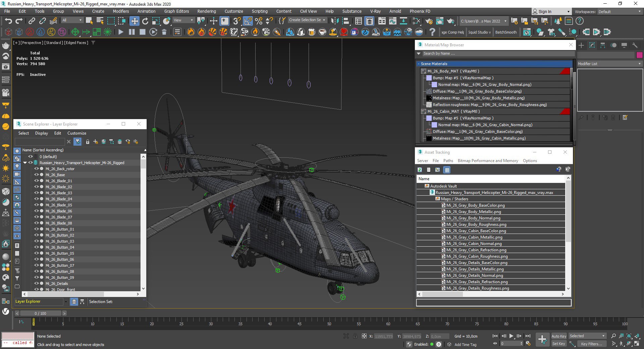Select the Select and Move tool
The image size is (644, 349).
click(134, 21)
